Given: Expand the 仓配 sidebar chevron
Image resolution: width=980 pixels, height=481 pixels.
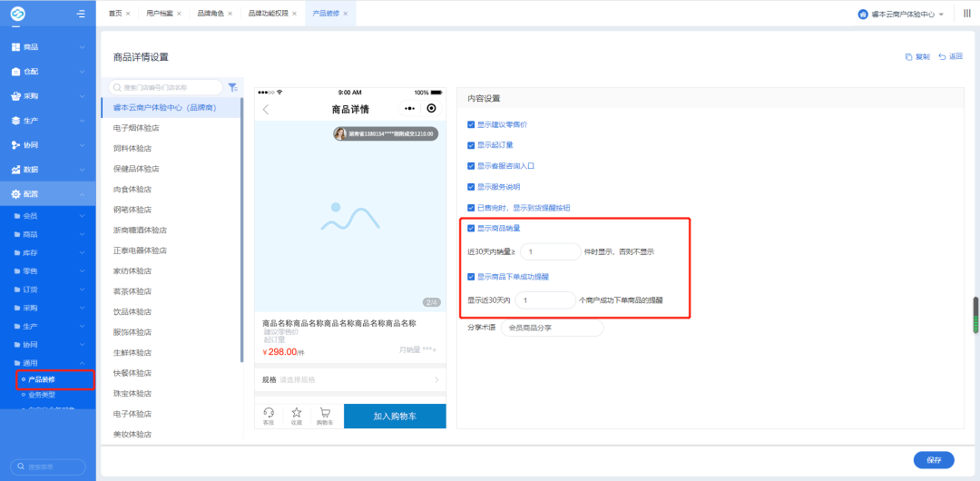Looking at the screenshot, I should (x=83, y=72).
